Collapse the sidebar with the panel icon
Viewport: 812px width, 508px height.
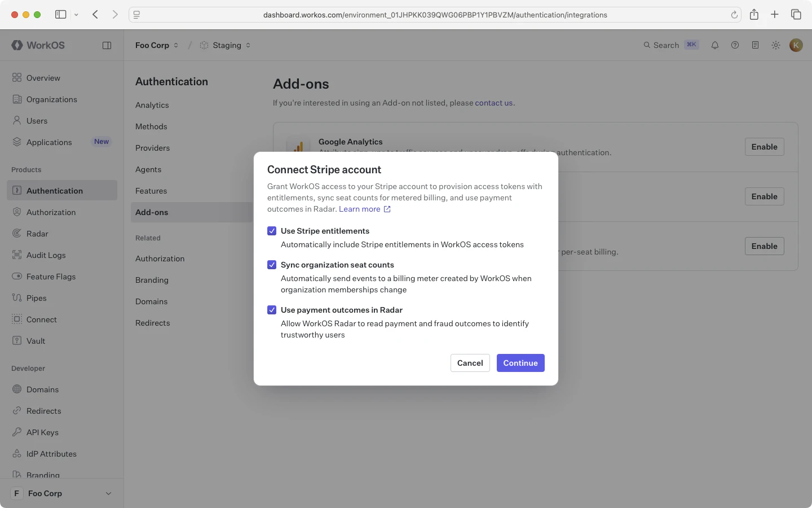coord(107,45)
